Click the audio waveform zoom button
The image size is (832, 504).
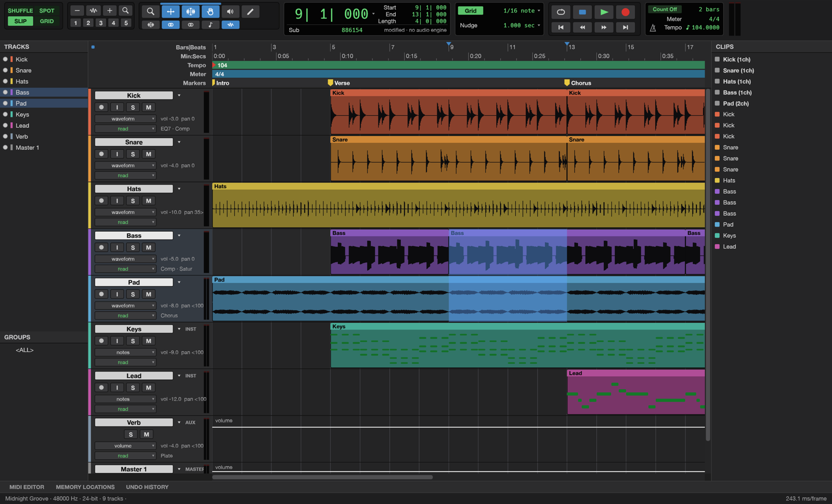click(94, 10)
